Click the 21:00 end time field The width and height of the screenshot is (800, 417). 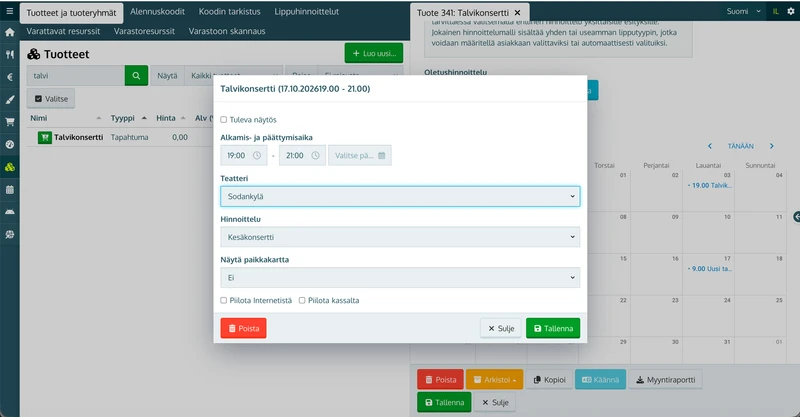pos(302,156)
